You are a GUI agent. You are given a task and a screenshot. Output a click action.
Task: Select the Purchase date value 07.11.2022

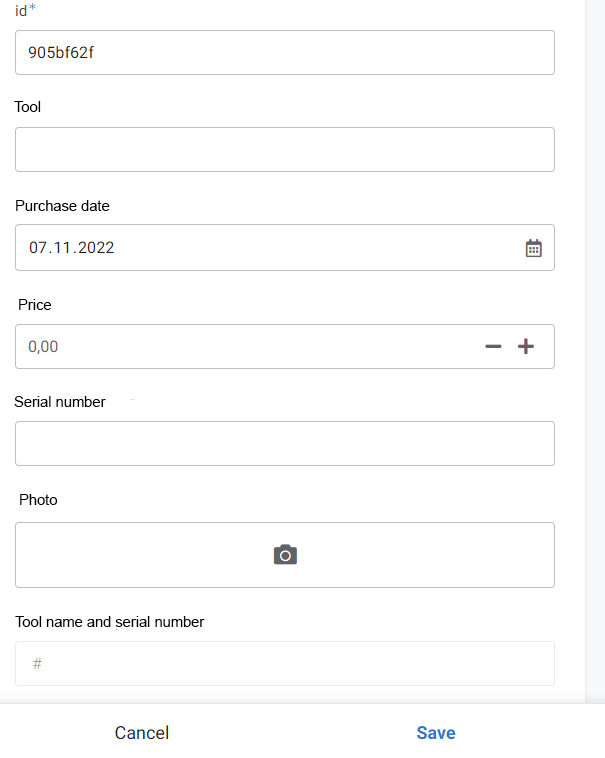pos(72,248)
